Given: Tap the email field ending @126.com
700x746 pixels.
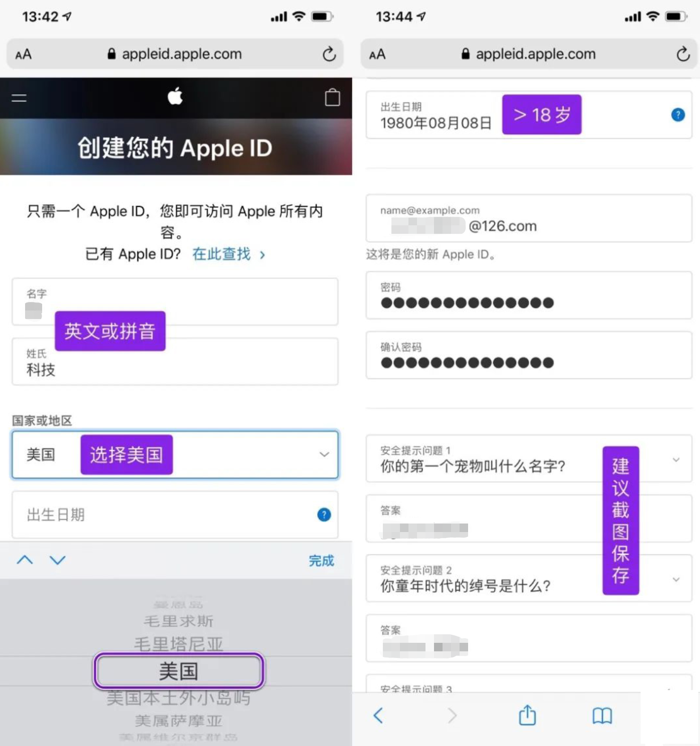Looking at the screenshot, I should [529, 218].
